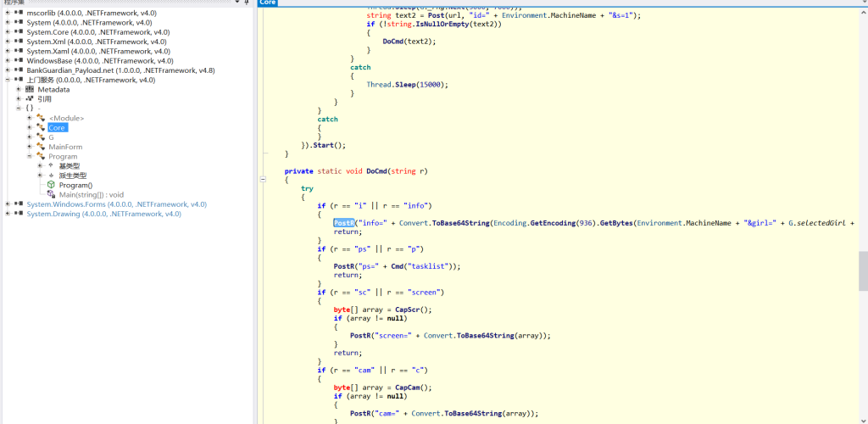Collapse the Program class node
The height and width of the screenshot is (424, 868).
pos(30,156)
